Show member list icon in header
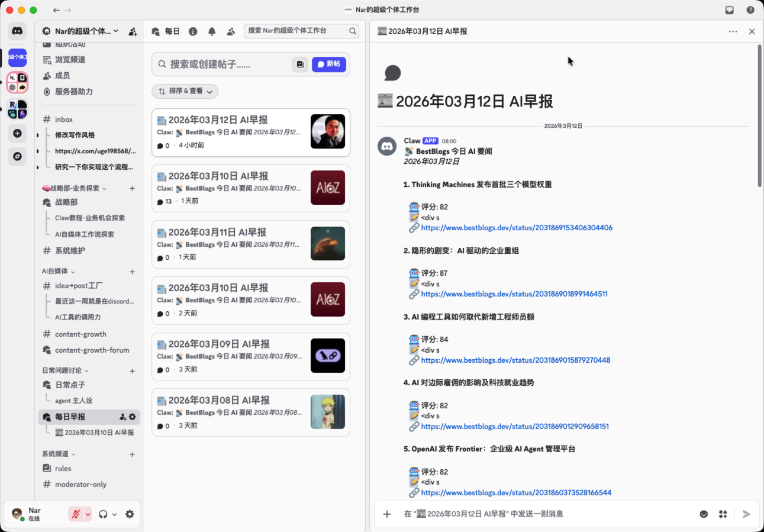764x532 pixels. point(231,31)
